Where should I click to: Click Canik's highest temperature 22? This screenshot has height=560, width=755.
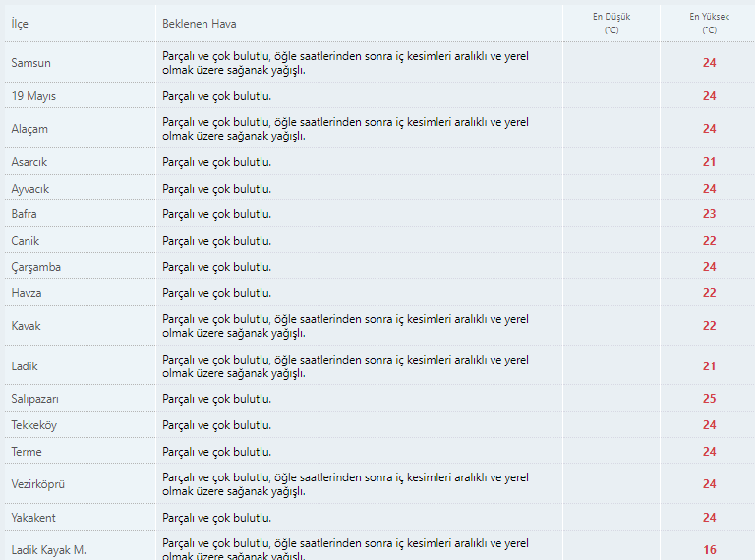pos(709,240)
